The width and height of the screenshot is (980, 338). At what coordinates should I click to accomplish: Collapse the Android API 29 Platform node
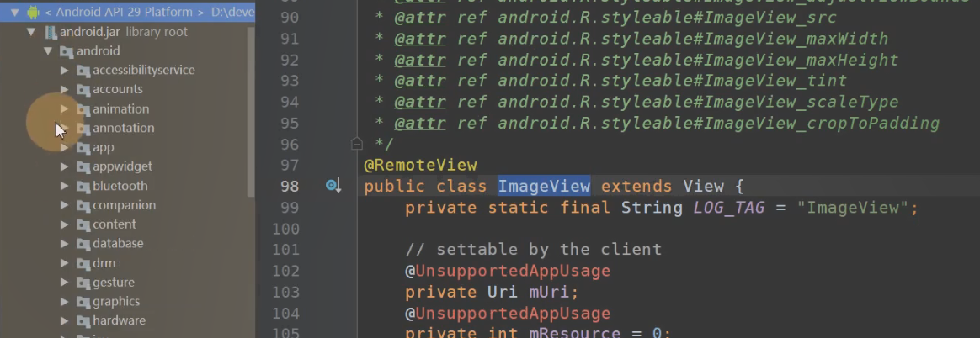click(x=14, y=12)
